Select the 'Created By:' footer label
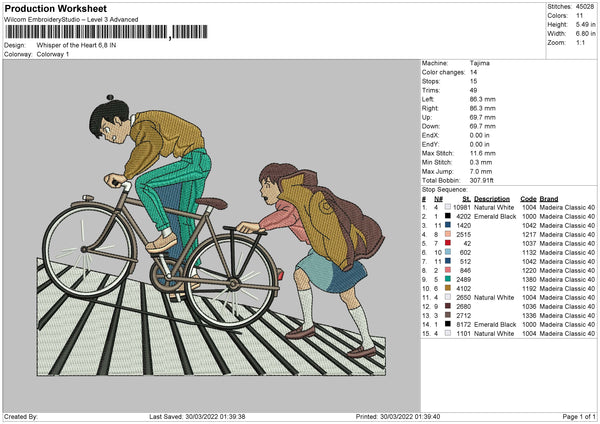 [x=21, y=416]
